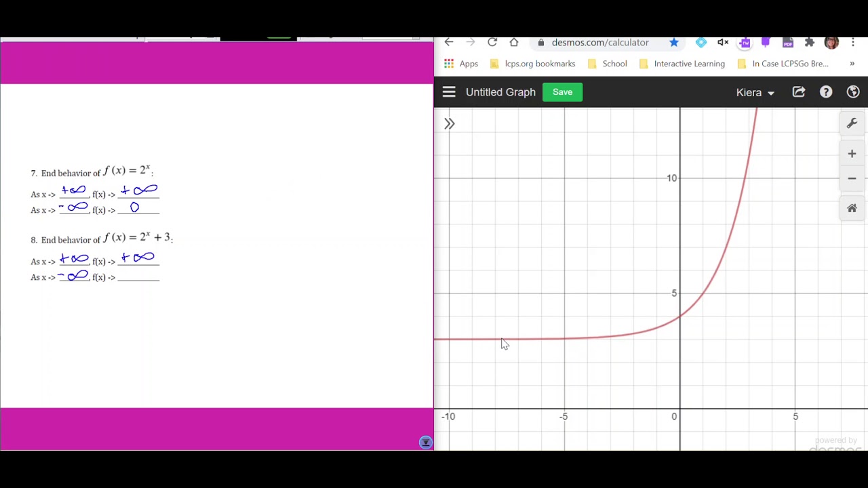Bookmark this page with star
Image resolution: width=868 pixels, height=488 pixels.
[x=674, y=43]
